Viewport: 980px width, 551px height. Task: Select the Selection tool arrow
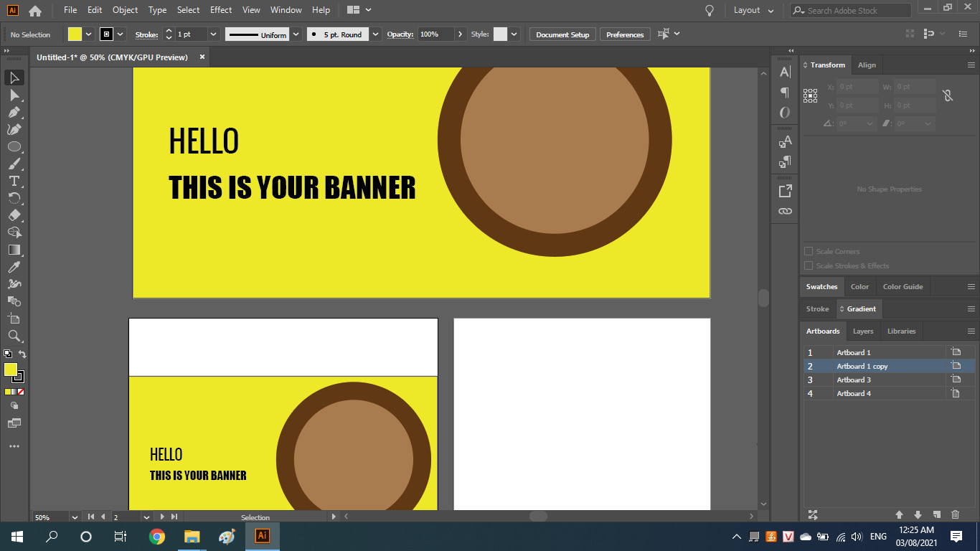click(14, 77)
